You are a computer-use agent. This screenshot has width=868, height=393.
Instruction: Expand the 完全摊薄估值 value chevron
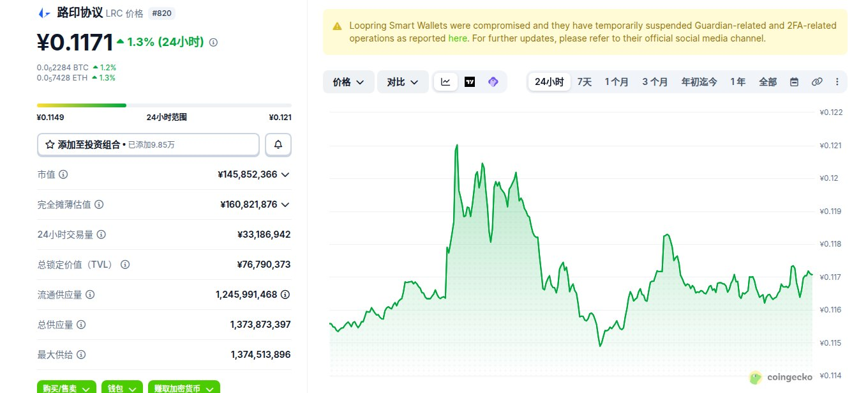point(285,204)
